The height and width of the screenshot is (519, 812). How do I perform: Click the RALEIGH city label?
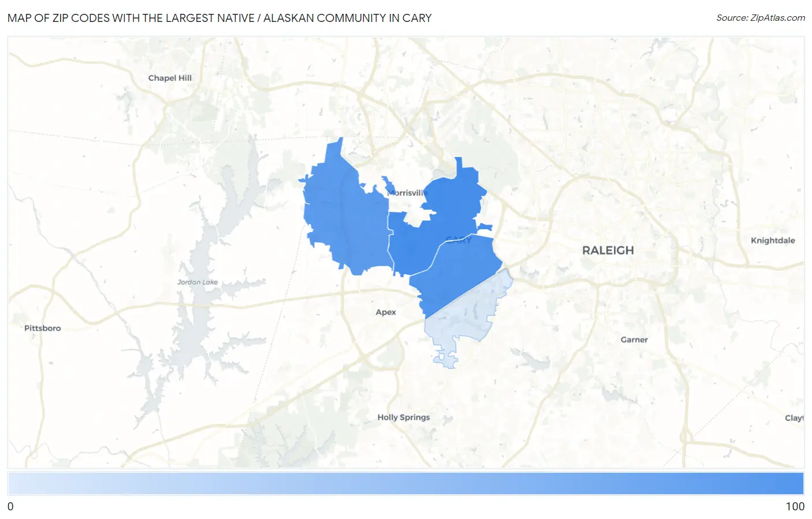(x=608, y=251)
